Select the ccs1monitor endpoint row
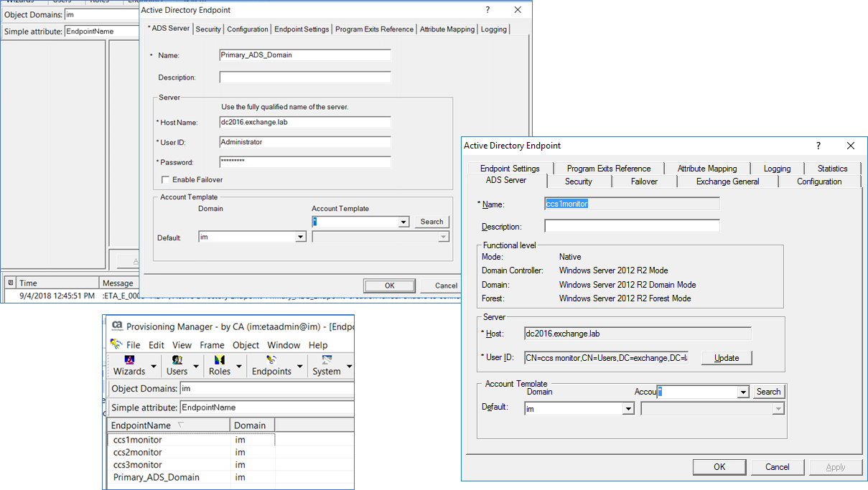868x490 pixels. [191, 440]
